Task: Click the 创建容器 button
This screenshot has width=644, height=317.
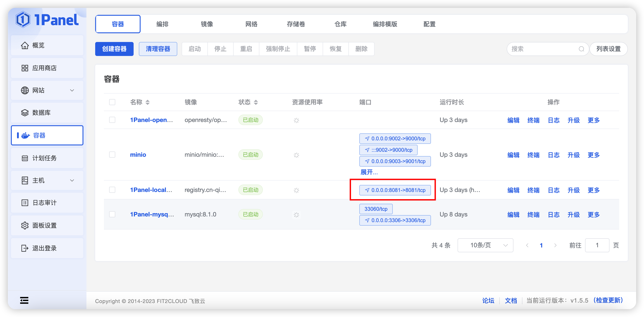Action: pos(114,49)
